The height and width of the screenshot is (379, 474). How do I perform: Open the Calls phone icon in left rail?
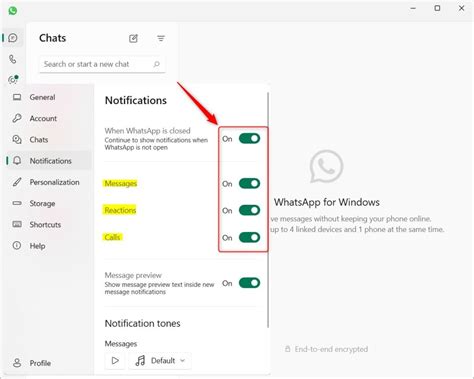(13, 59)
